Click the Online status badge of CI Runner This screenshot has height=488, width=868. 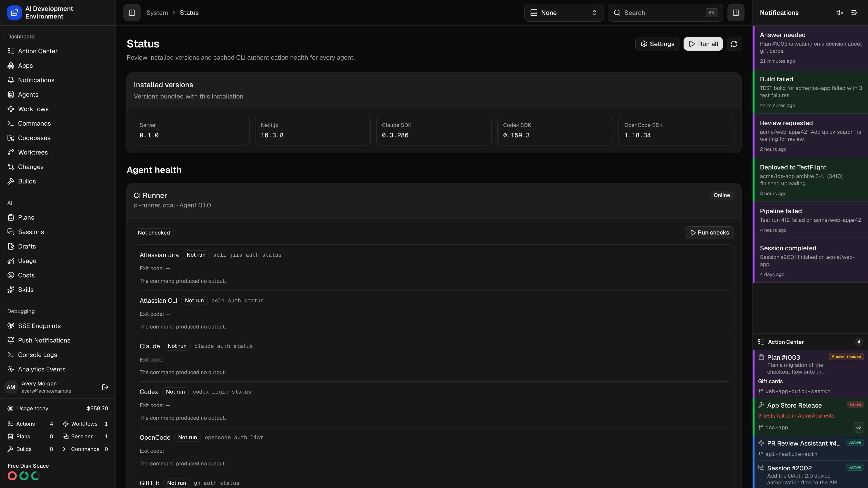click(x=722, y=195)
